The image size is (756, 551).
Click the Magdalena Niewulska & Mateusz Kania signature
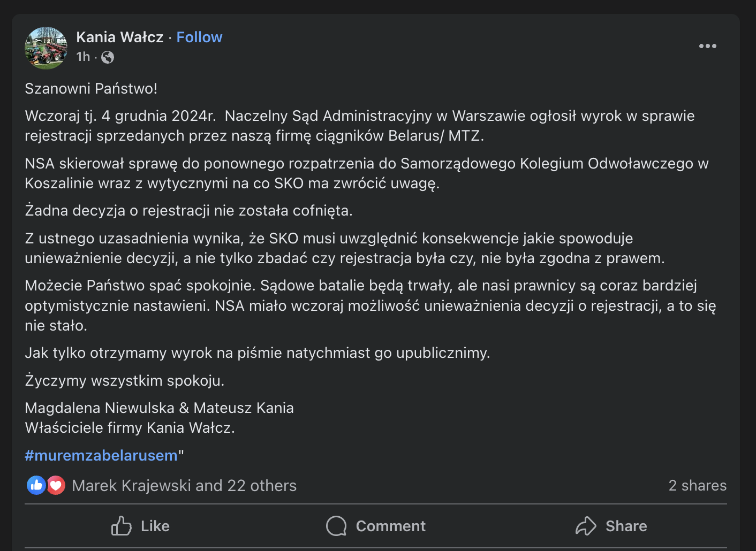(159, 408)
